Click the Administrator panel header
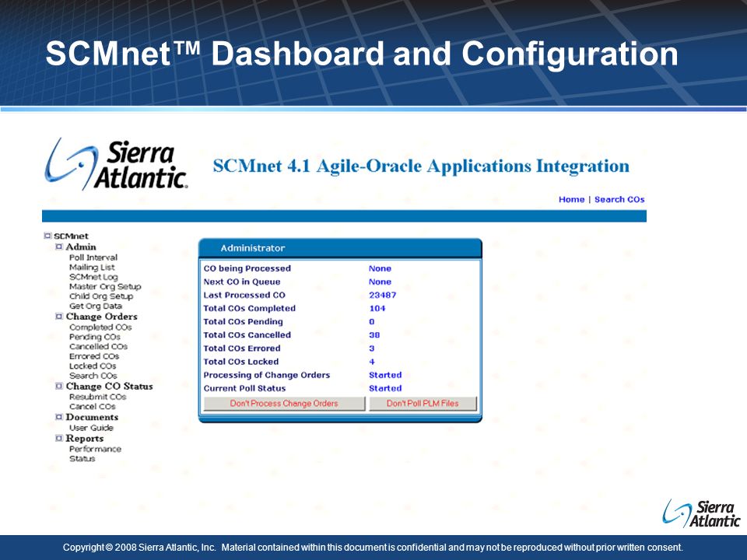Image resolution: width=747 pixels, height=560 pixels. [340, 248]
